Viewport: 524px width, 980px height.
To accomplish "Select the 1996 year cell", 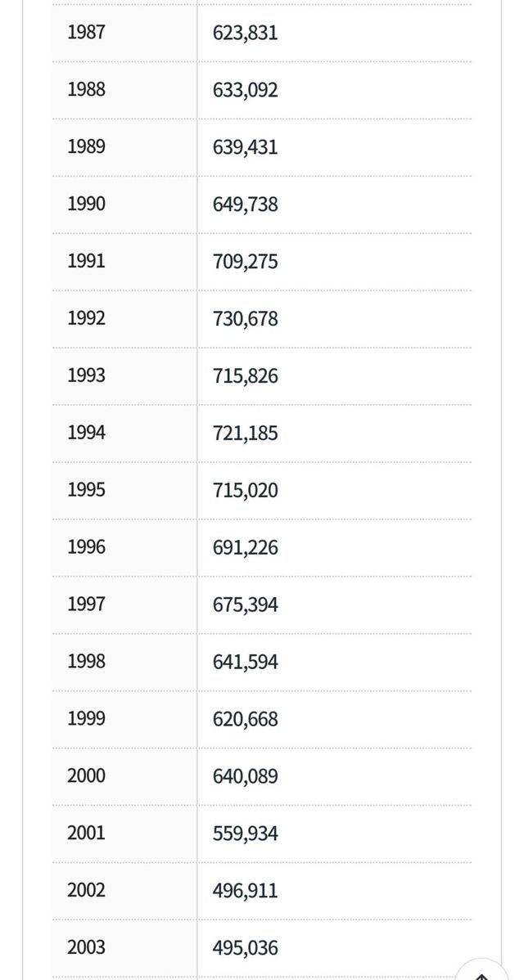I will pos(86,547).
